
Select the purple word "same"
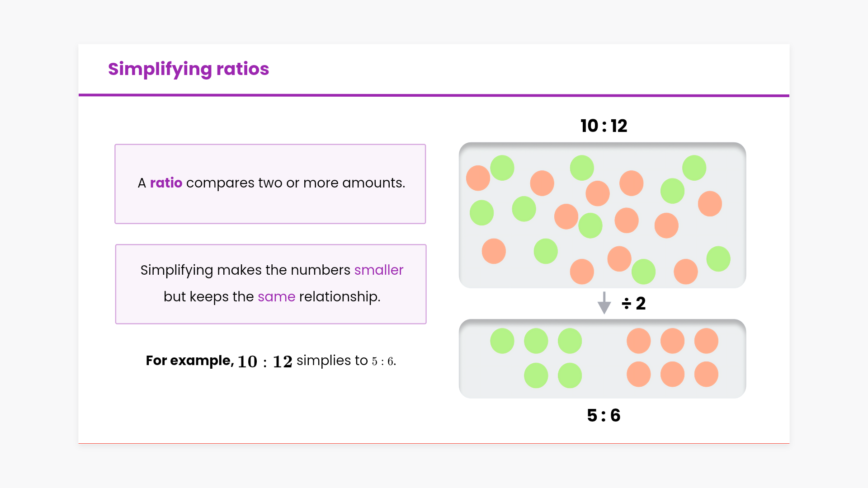(x=276, y=297)
